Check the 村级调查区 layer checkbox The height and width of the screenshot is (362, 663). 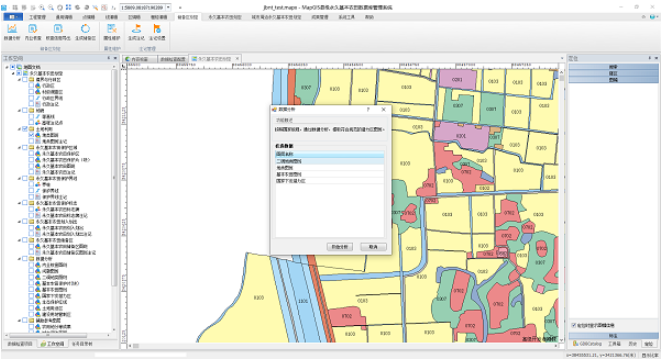point(31,92)
